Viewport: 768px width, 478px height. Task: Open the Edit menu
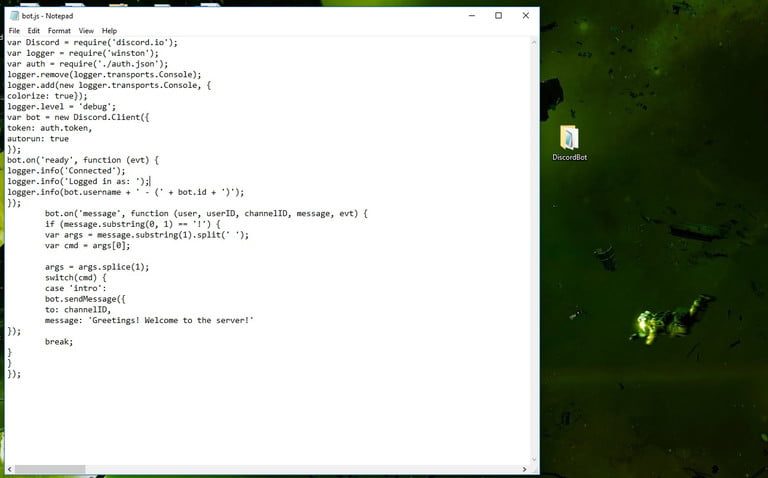tap(34, 31)
